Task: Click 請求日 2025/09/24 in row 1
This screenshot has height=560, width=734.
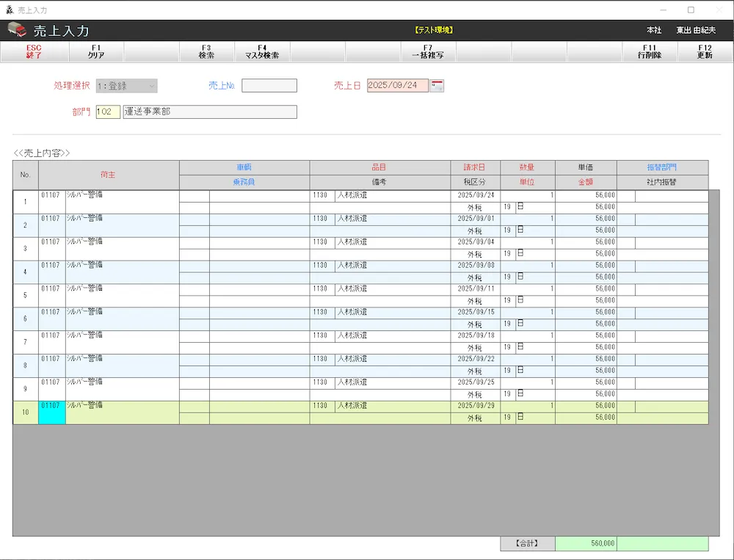Action: coord(476,196)
